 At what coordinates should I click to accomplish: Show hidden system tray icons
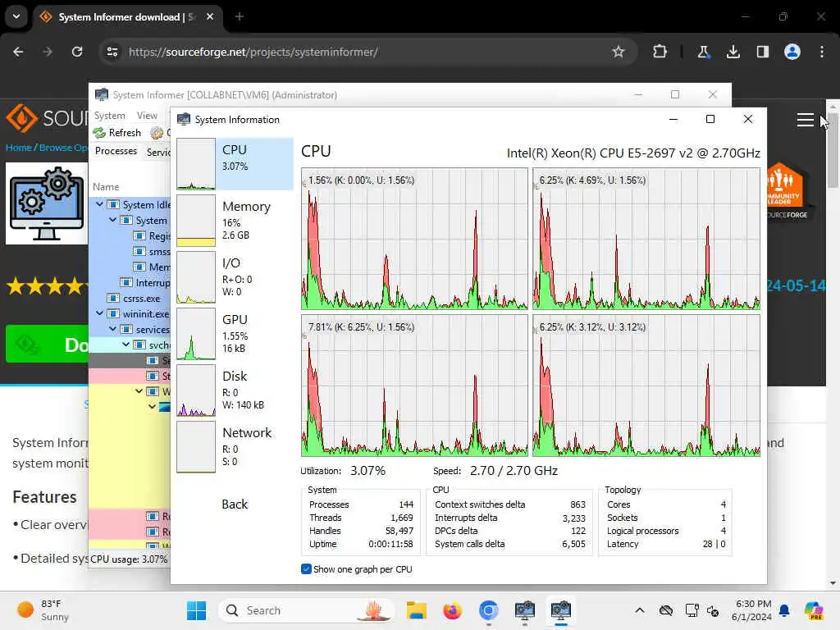[x=640, y=610]
